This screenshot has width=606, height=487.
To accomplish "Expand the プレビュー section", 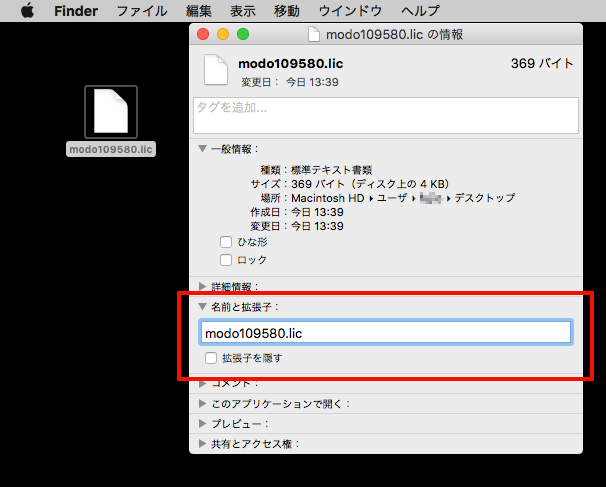I will coord(202,424).
